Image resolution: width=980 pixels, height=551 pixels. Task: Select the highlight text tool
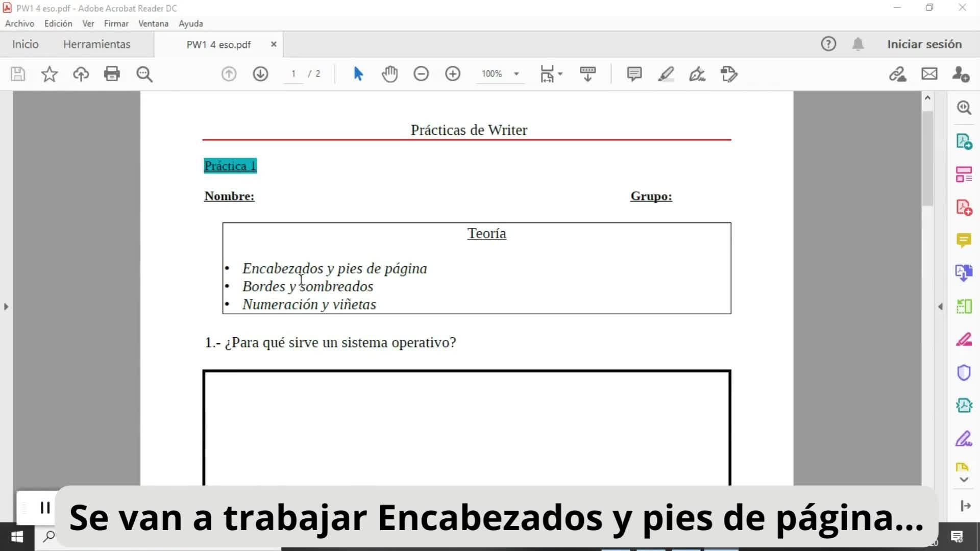click(x=666, y=74)
